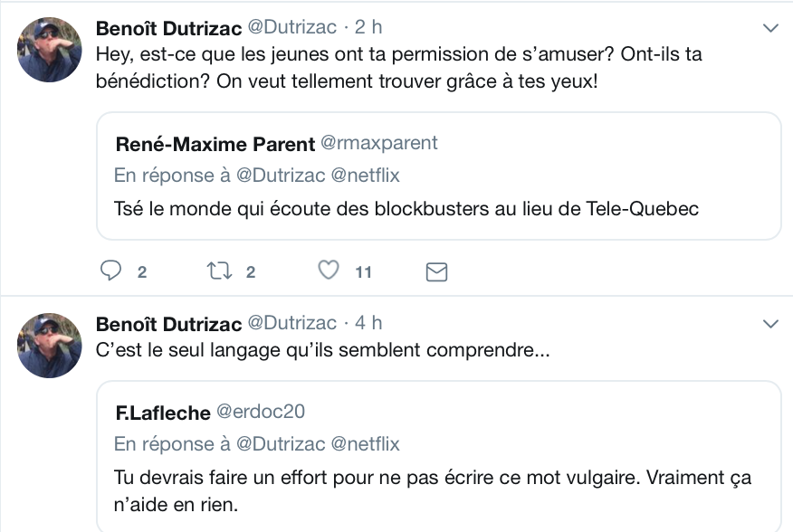Open Benoît Dutrizac avatar on second tweet

(x=50, y=346)
